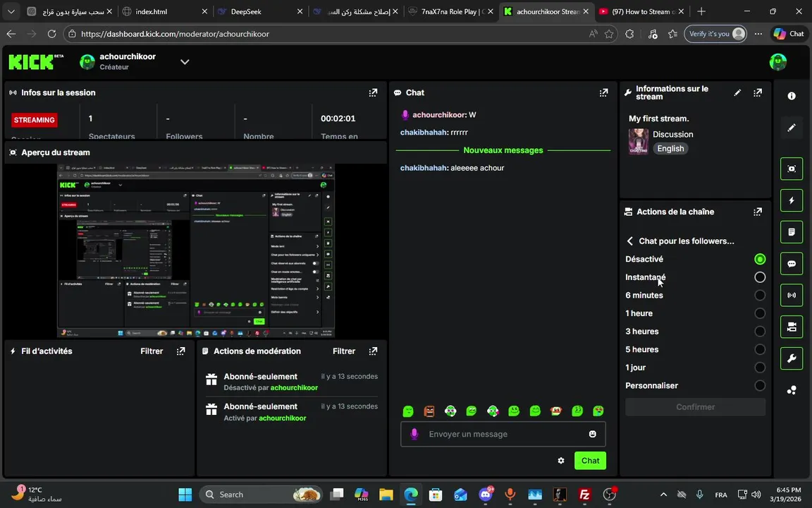
Task: Pop out the Fil d'activités panel
Action: [x=180, y=351]
